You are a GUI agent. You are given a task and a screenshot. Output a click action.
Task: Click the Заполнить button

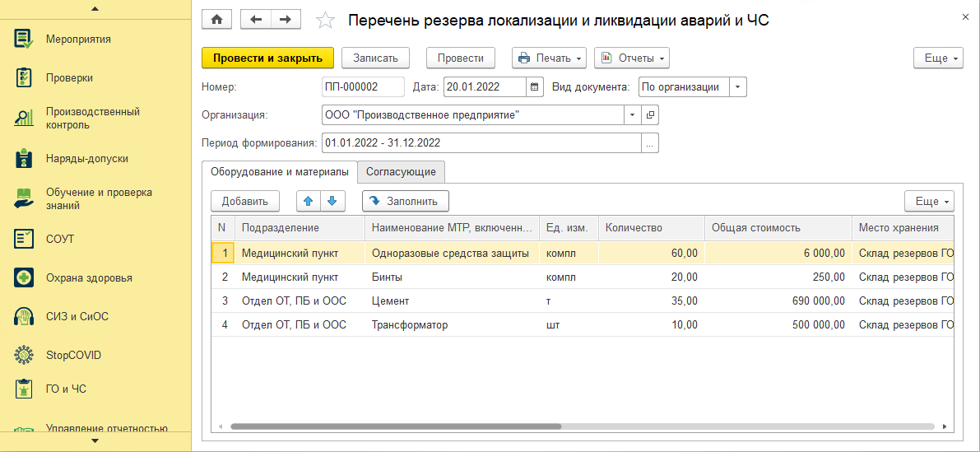pyautogui.click(x=406, y=201)
